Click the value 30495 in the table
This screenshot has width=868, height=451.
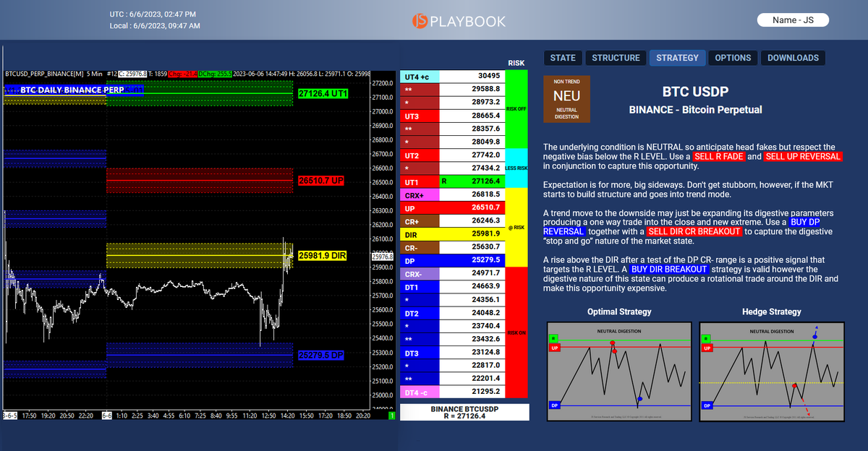click(x=489, y=76)
